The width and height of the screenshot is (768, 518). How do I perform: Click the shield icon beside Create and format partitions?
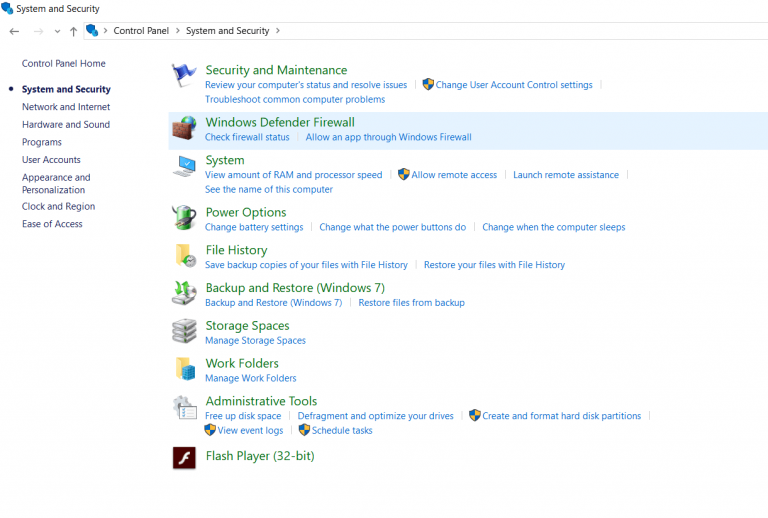tap(475, 415)
